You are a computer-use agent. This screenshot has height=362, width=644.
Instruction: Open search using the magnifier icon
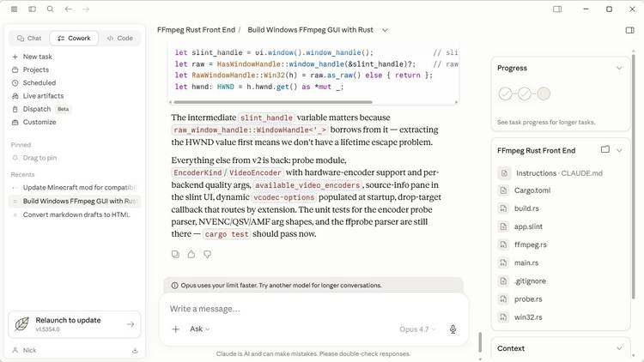click(50, 9)
